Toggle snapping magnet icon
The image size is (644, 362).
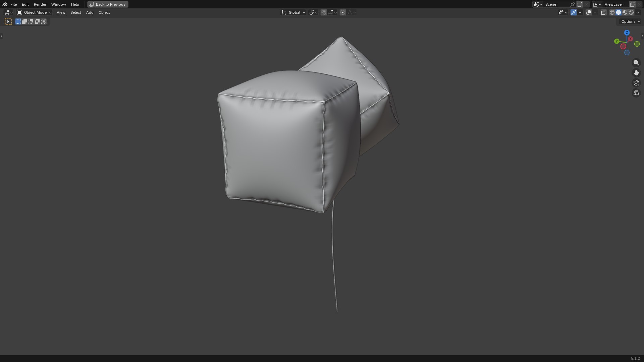tap(324, 12)
